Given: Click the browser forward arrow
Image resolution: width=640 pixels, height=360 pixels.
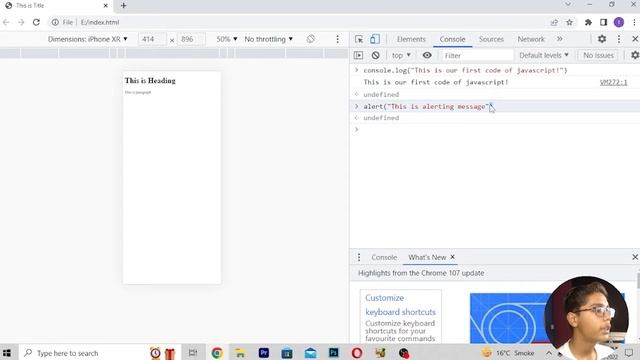Looking at the screenshot, I should [21, 22].
